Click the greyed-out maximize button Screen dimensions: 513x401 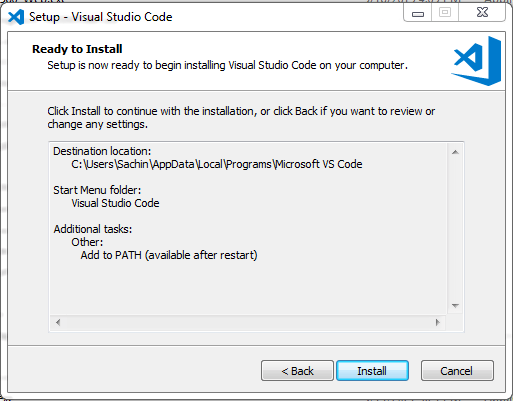click(x=445, y=13)
